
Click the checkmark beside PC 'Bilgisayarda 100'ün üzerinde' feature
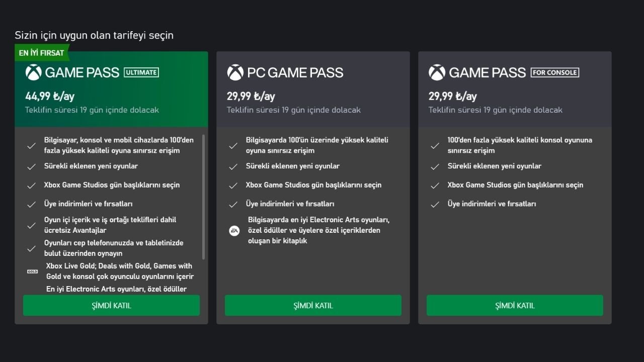click(233, 146)
